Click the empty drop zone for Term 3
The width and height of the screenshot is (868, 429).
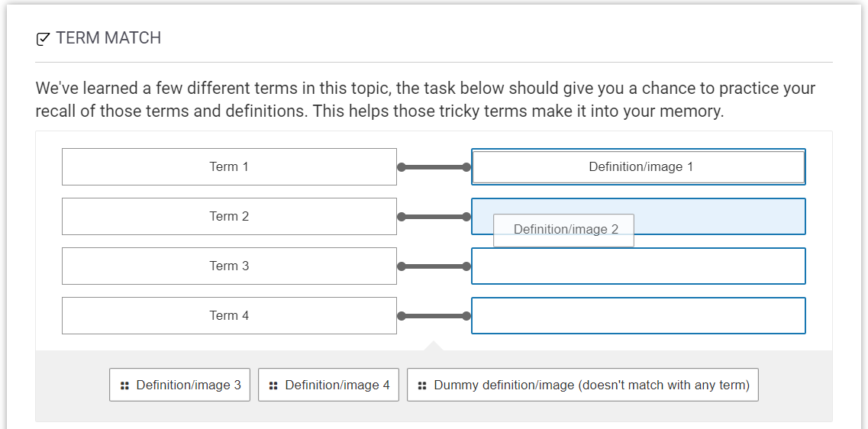(x=638, y=266)
